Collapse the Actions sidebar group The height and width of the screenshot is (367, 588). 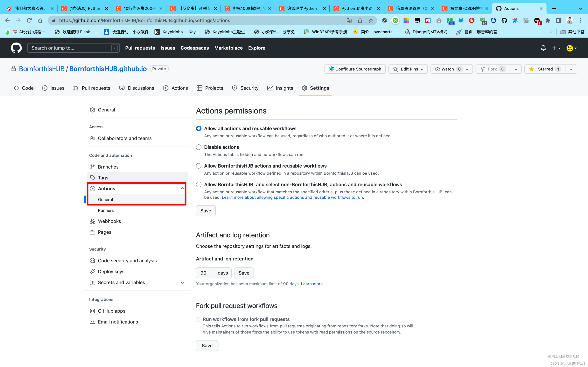182,188
